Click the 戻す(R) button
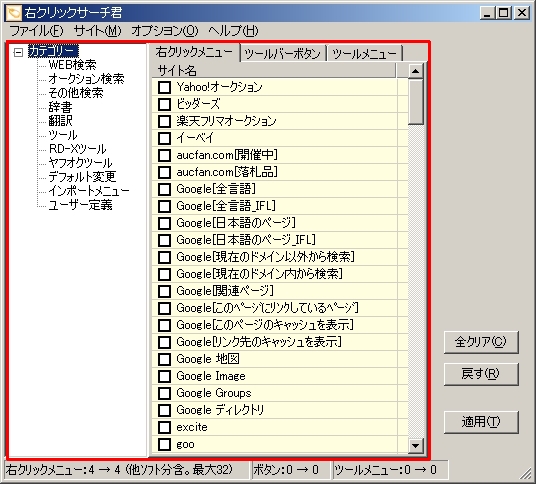 [x=481, y=374]
